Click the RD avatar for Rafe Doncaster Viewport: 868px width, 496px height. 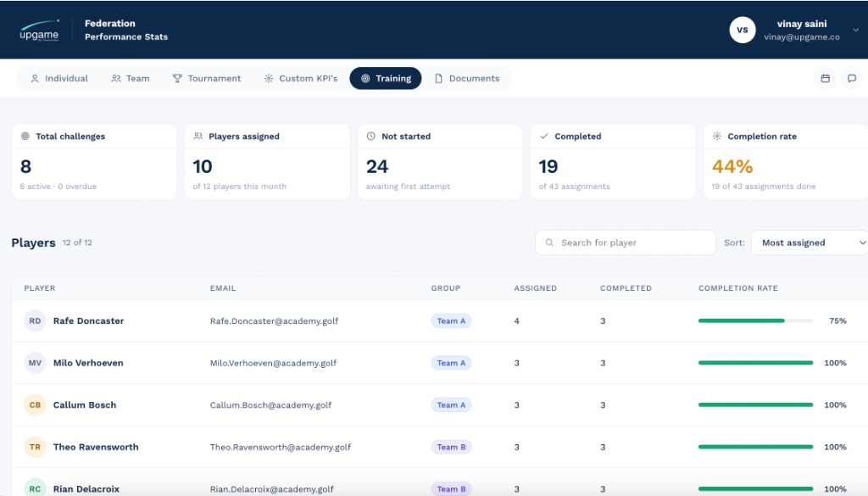click(x=35, y=321)
